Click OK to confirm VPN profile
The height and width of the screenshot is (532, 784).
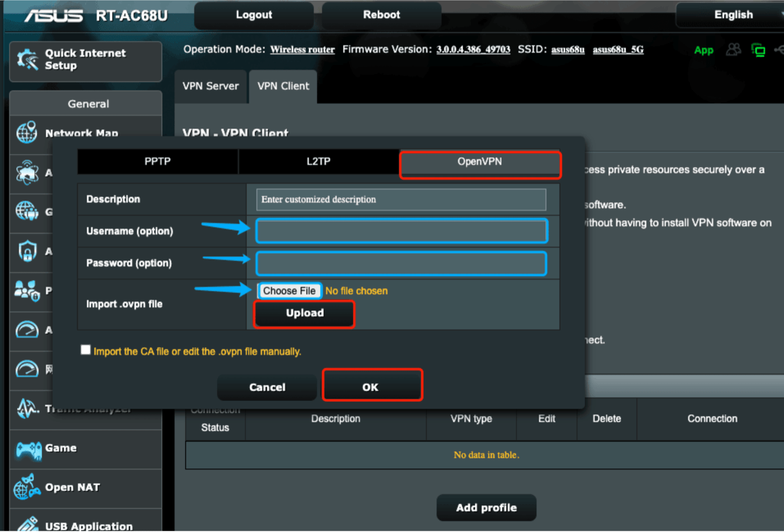(x=371, y=387)
